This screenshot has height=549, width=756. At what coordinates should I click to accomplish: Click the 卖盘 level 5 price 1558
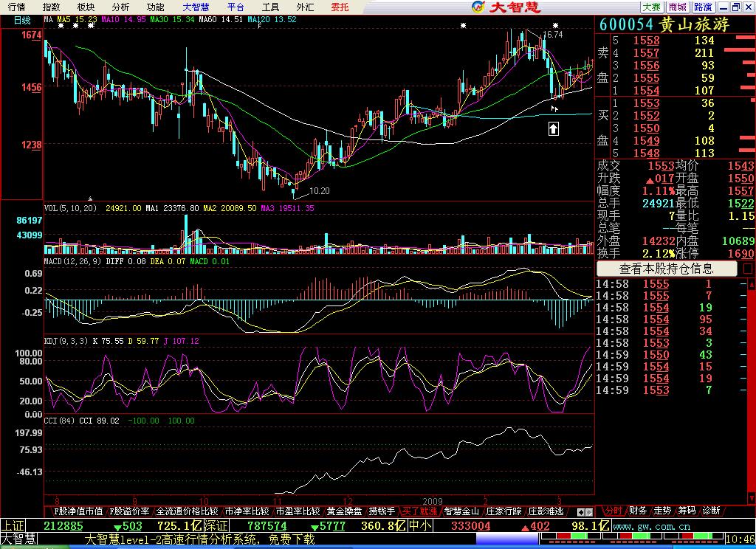(646, 41)
